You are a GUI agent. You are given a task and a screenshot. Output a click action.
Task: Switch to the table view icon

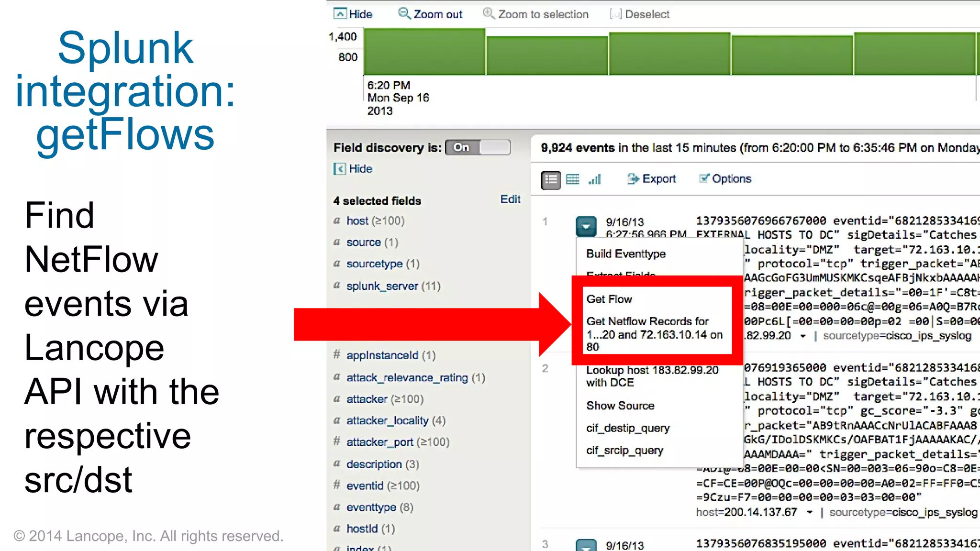point(572,179)
